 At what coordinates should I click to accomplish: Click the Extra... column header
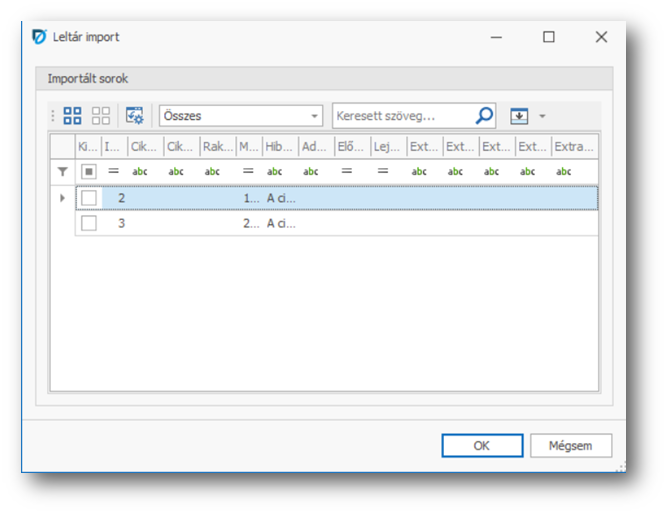pyautogui.click(x=574, y=146)
